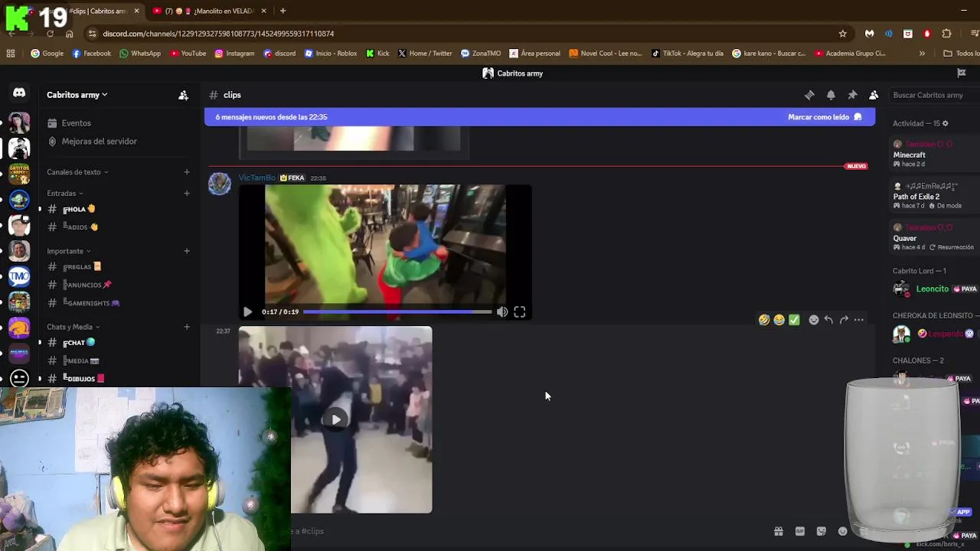
Task: Open emoji picker in message bar
Action: [x=843, y=531]
